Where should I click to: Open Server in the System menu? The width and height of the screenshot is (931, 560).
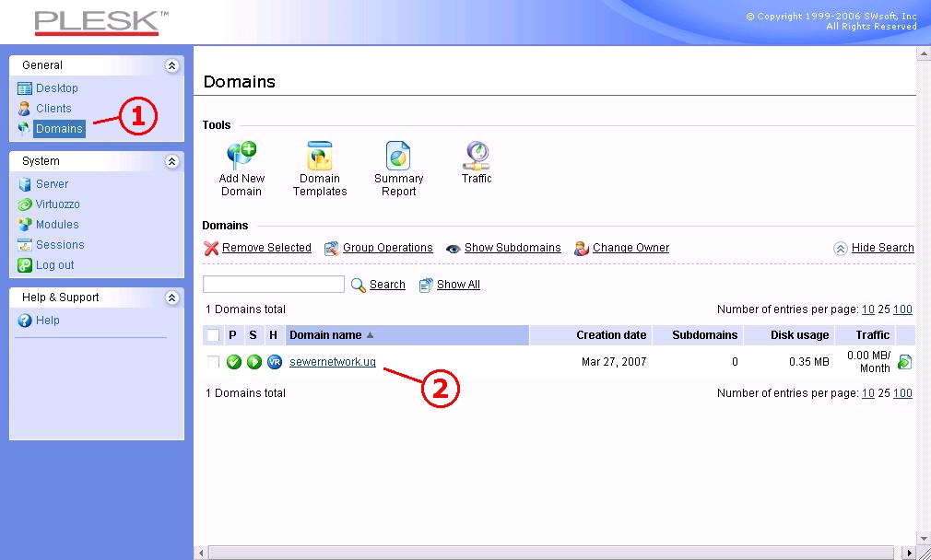52,184
